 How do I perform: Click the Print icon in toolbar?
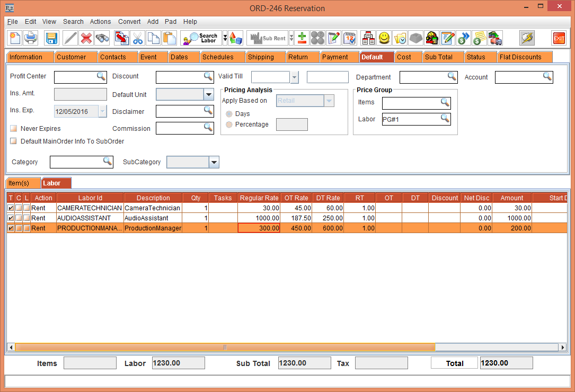tap(31, 38)
